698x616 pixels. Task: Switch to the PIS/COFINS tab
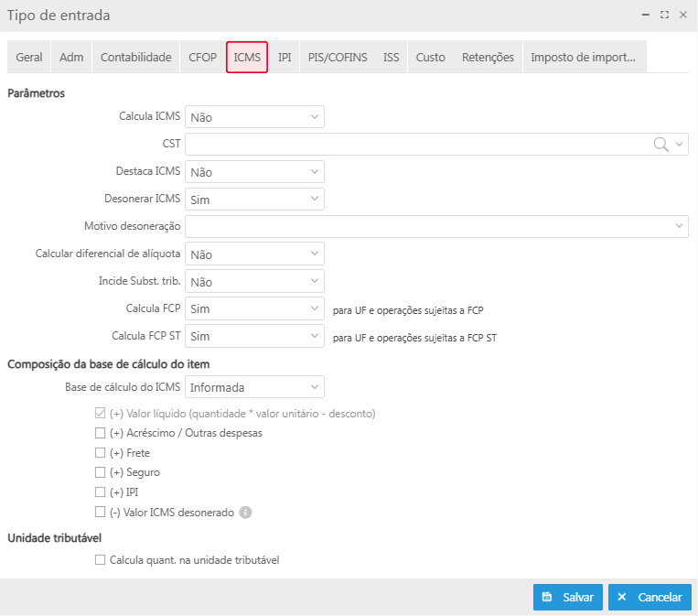point(338,57)
